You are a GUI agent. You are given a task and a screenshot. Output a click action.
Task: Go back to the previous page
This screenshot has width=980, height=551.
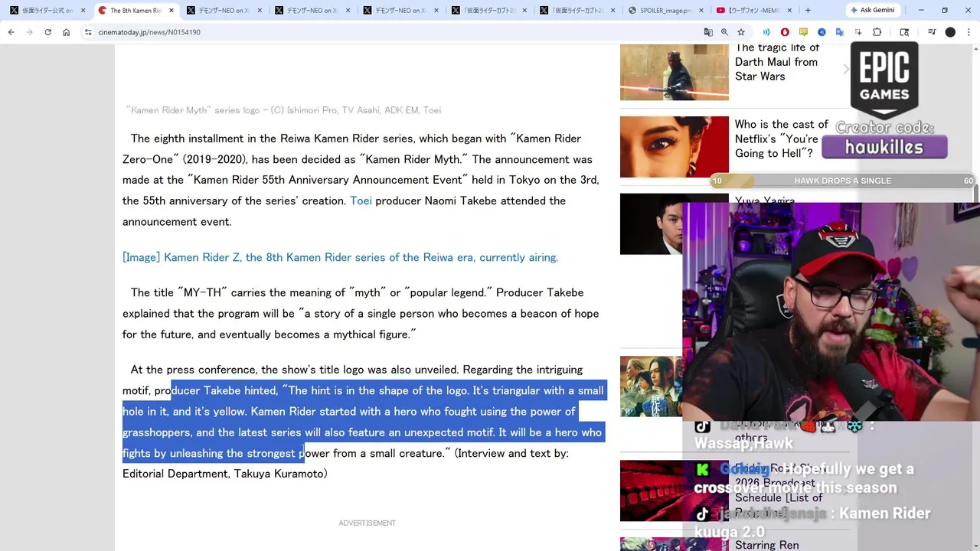11,32
